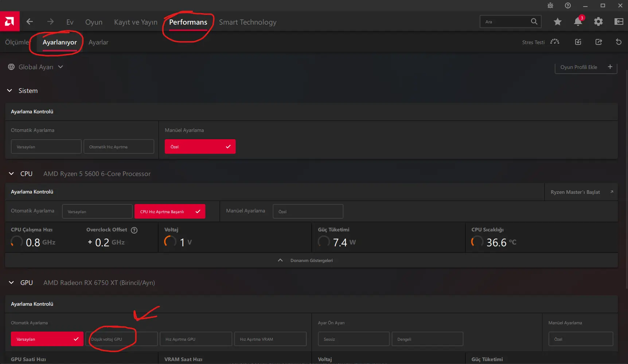Open notifications bell icon
The image size is (628, 364).
tap(578, 21)
